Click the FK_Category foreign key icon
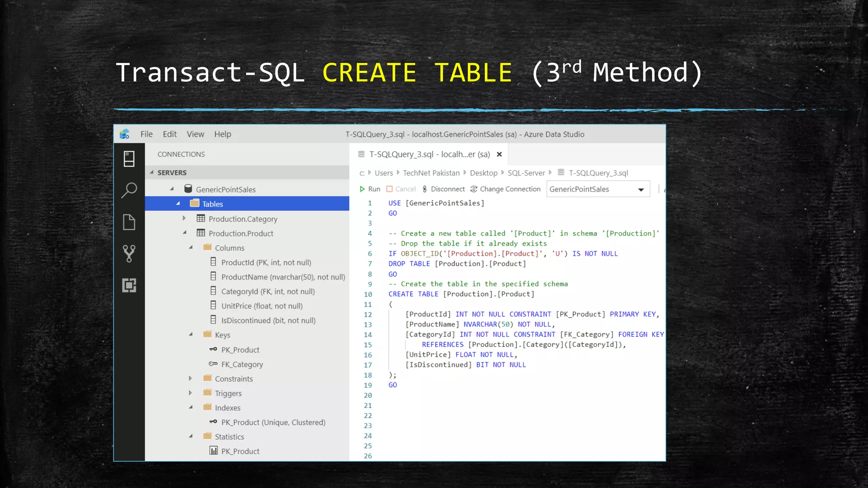 click(213, 364)
